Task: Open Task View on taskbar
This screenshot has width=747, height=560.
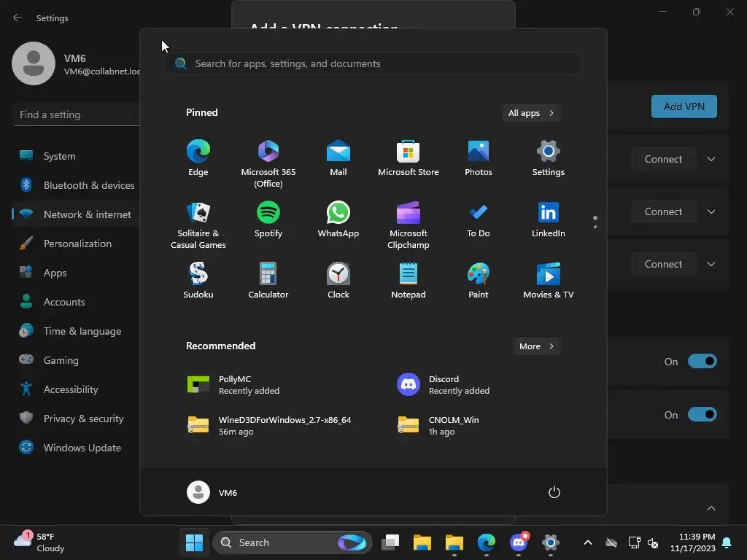Action: click(390, 542)
